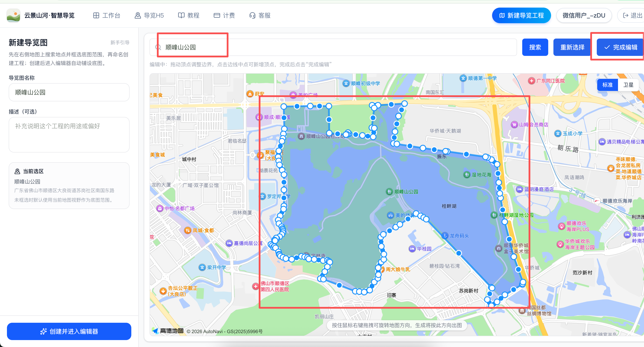
Task: Click the 新建导览工程 button
Action: 521,16
